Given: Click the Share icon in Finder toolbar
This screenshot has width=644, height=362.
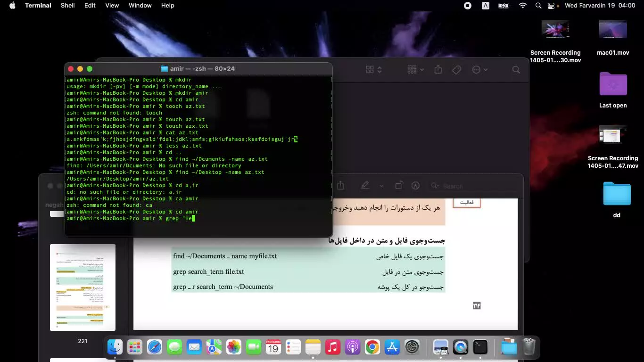Looking at the screenshot, I should pyautogui.click(x=438, y=70).
